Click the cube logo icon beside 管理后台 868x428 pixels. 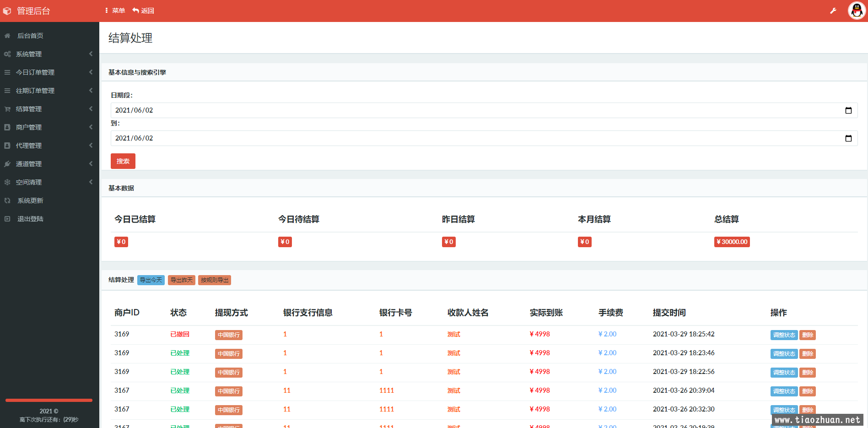click(7, 11)
